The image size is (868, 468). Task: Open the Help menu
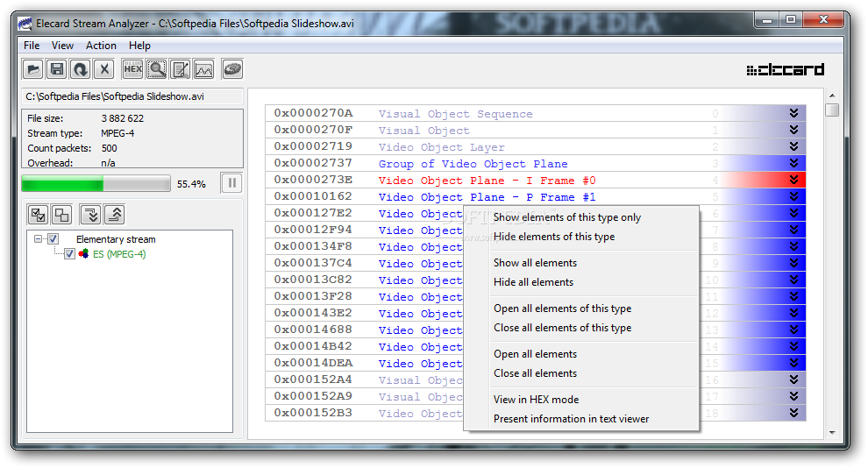[139, 46]
